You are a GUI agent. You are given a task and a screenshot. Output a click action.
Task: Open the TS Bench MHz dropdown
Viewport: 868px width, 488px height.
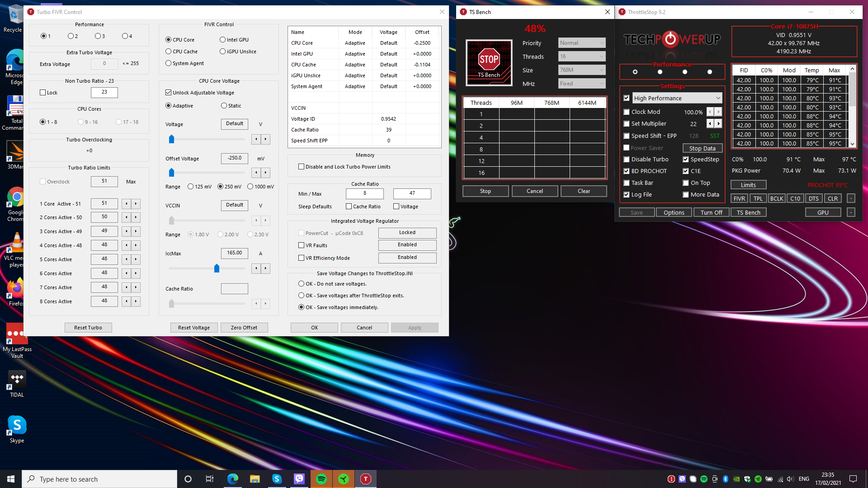[582, 84]
